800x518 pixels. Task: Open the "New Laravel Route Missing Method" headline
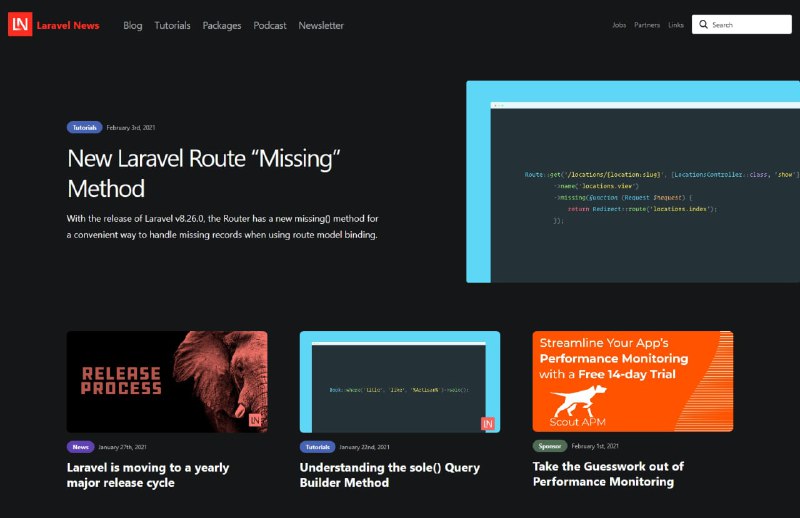[204, 174]
